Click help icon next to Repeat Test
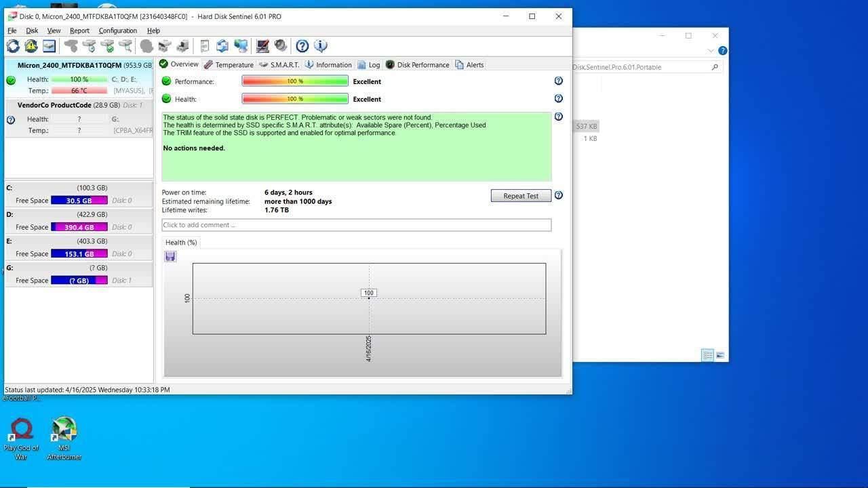Screen dimensions: 868x488 559,195
